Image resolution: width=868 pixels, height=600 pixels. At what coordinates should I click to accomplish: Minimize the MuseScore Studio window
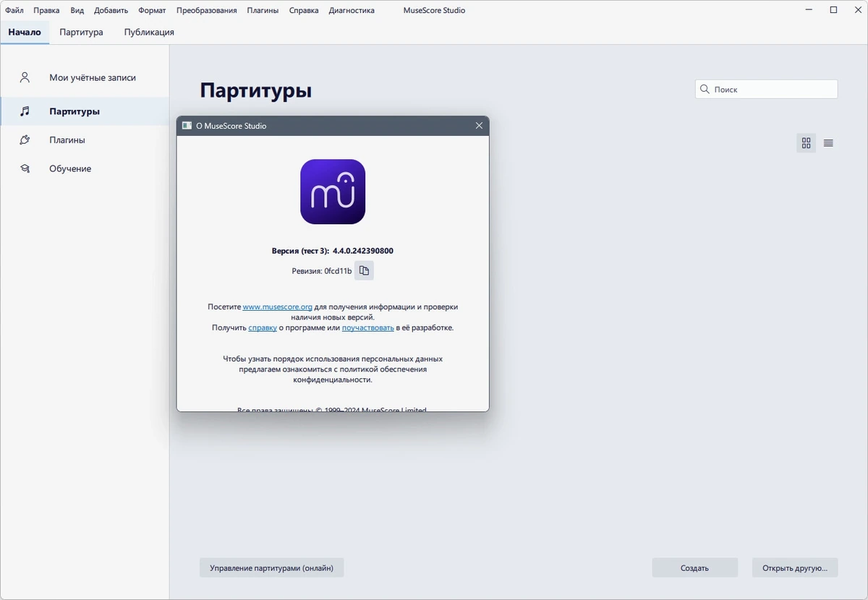point(808,10)
